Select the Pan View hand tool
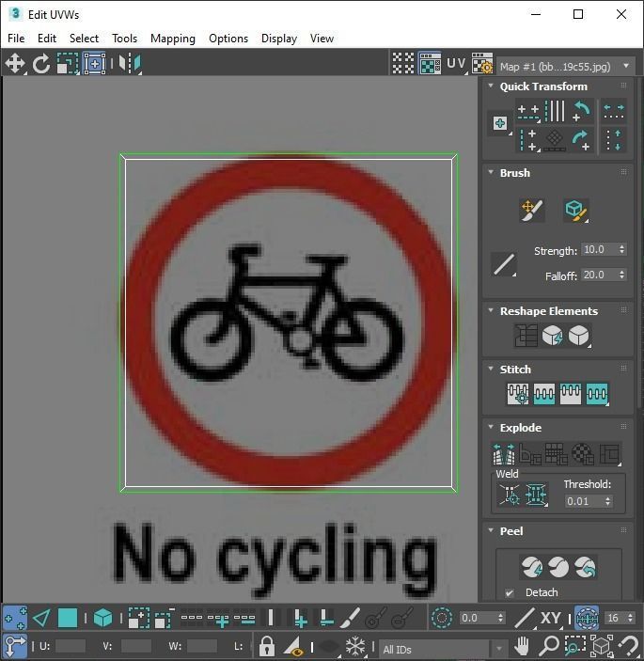 (x=522, y=646)
